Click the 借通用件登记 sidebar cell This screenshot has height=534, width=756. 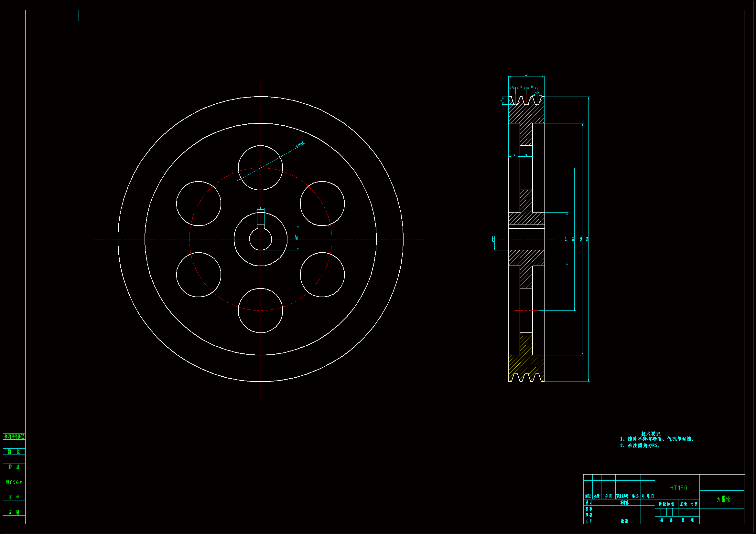[14, 437]
